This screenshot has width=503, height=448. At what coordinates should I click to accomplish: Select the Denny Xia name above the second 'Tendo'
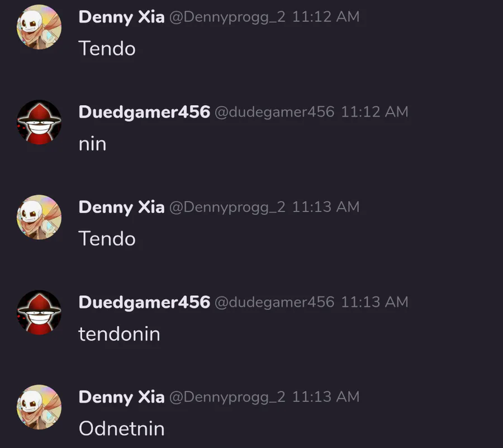tap(122, 207)
